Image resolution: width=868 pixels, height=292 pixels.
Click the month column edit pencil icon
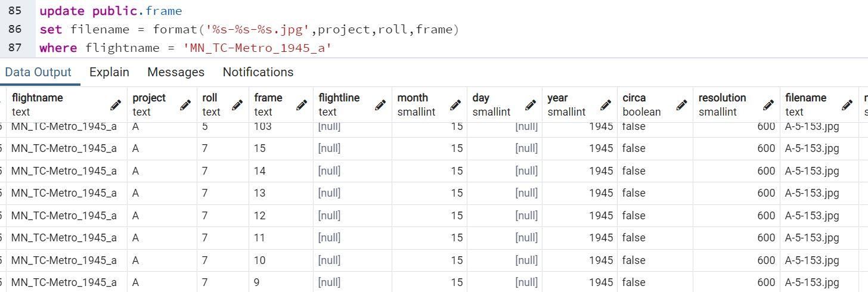pyautogui.click(x=455, y=105)
